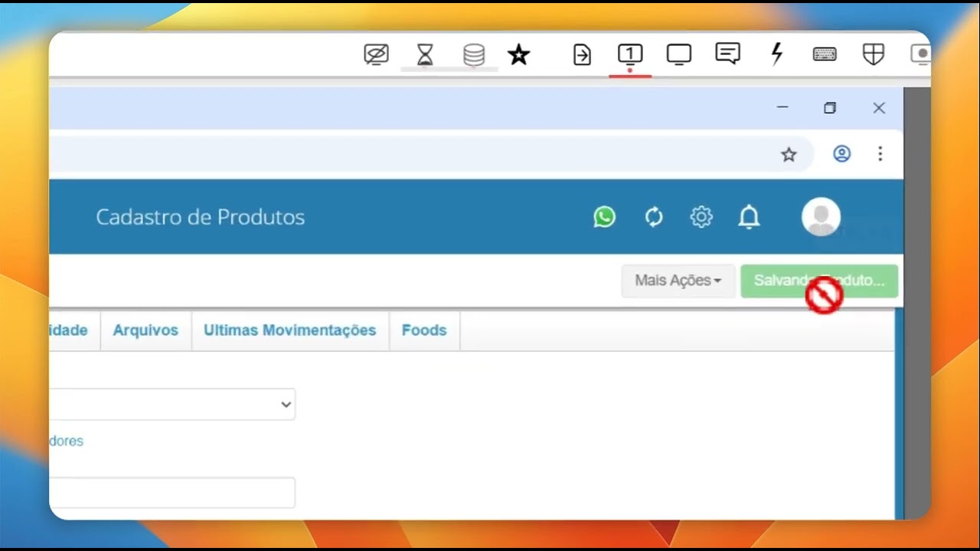This screenshot has height=551, width=980.
Task: Open the select dropdown below the tabs
Action: tap(172, 404)
